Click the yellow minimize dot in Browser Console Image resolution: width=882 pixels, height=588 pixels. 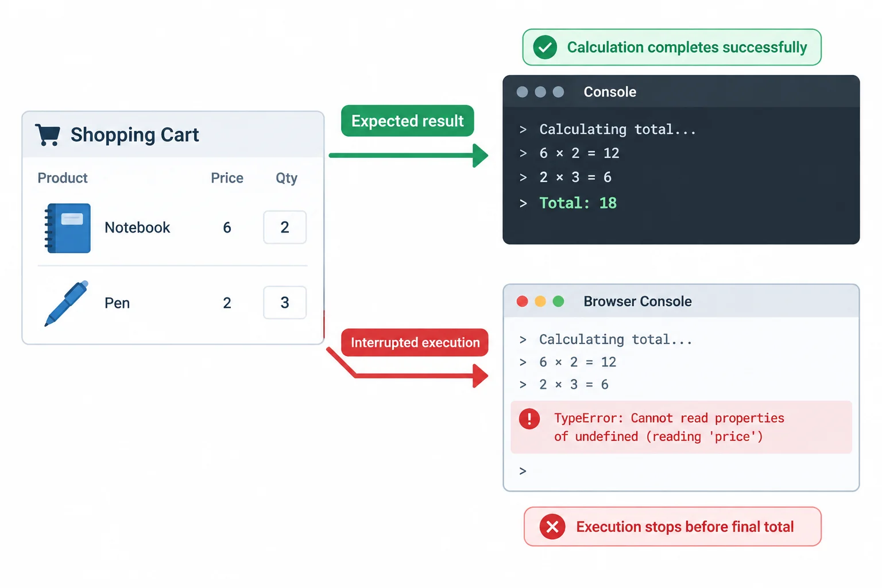tap(540, 301)
